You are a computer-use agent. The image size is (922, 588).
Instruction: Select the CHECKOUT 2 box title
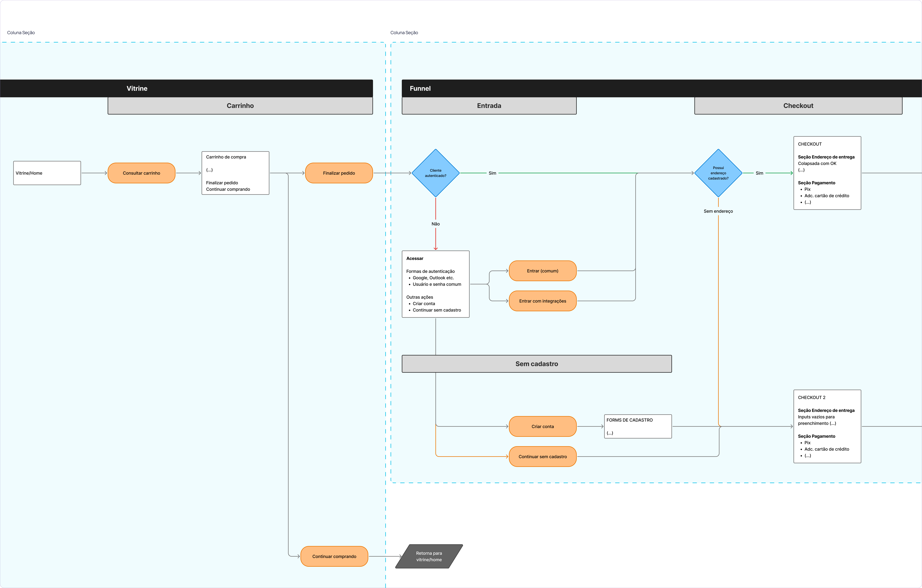[812, 397]
